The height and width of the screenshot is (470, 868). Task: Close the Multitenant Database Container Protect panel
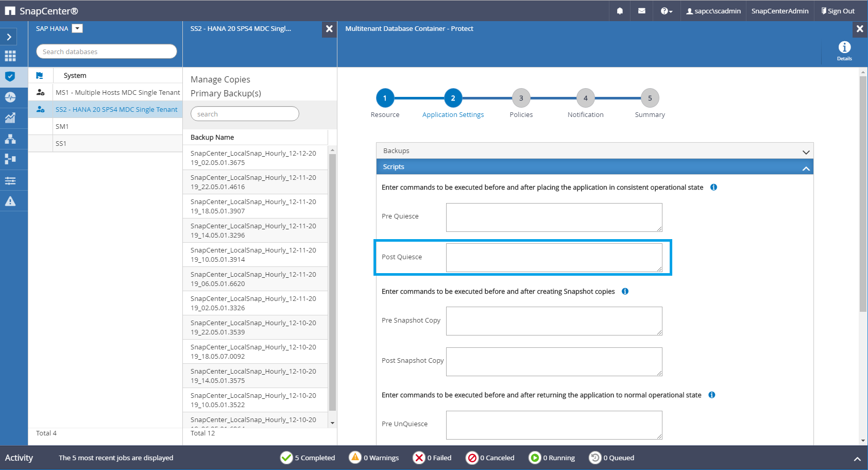tap(860, 29)
